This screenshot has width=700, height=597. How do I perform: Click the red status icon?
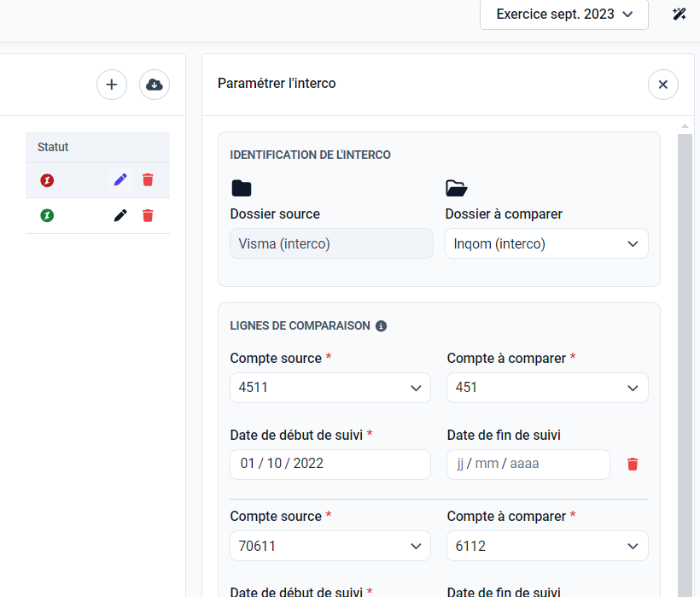47,180
